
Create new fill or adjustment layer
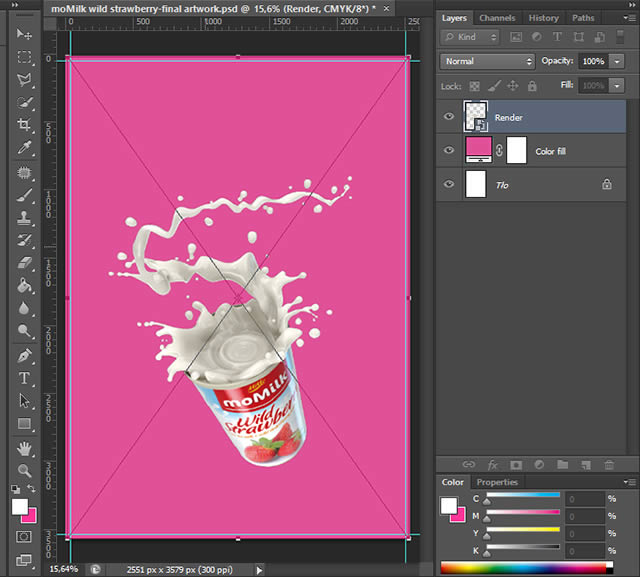pos(539,465)
